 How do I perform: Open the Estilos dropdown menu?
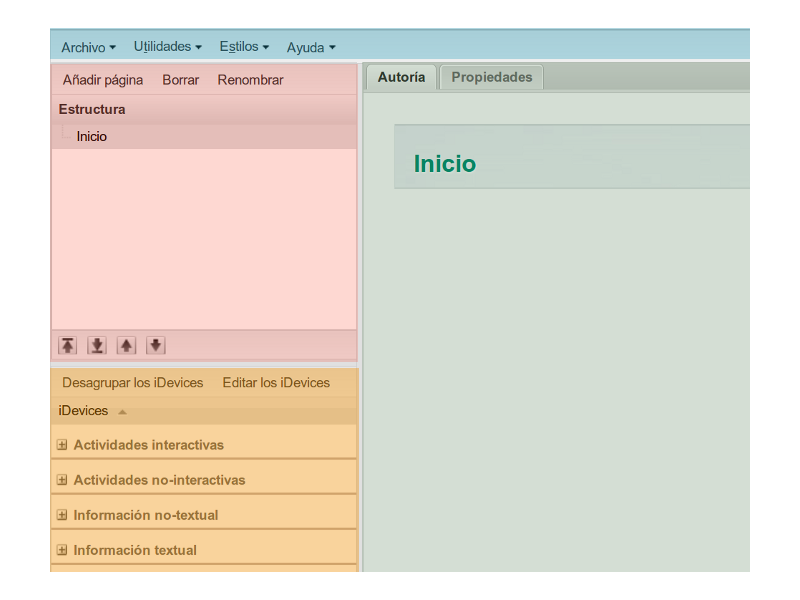point(243,46)
